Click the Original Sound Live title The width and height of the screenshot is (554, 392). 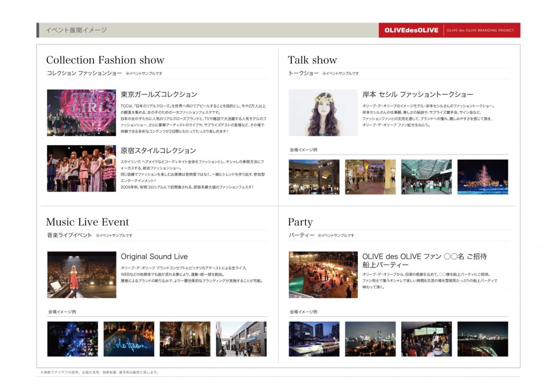tap(154, 257)
